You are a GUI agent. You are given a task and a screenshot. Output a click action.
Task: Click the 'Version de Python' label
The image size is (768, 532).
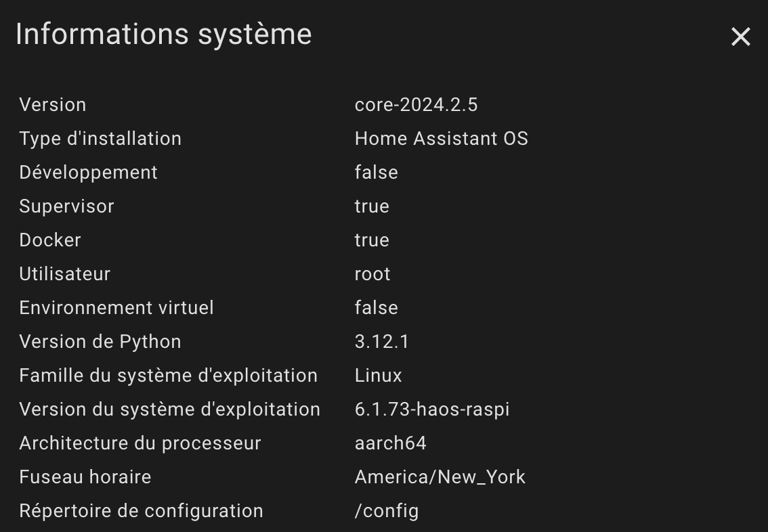(x=100, y=342)
